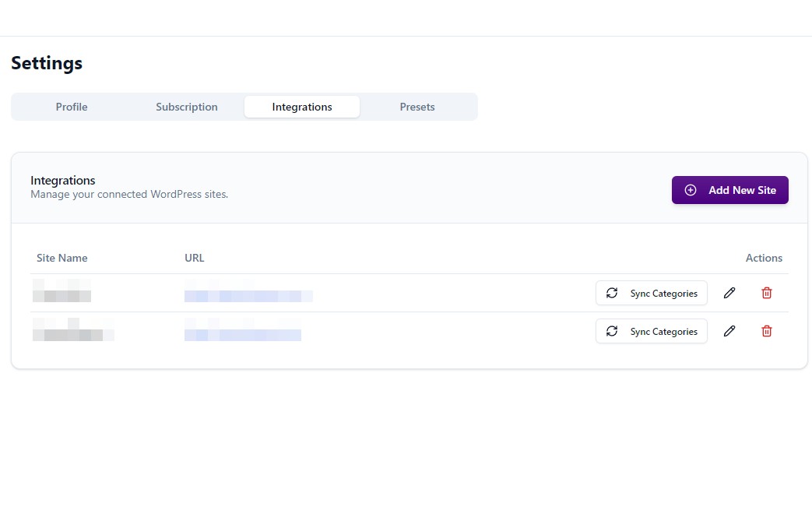Screen dimensions: 812x521
Task: Click the Actions column header
Action: coord(764,258)
